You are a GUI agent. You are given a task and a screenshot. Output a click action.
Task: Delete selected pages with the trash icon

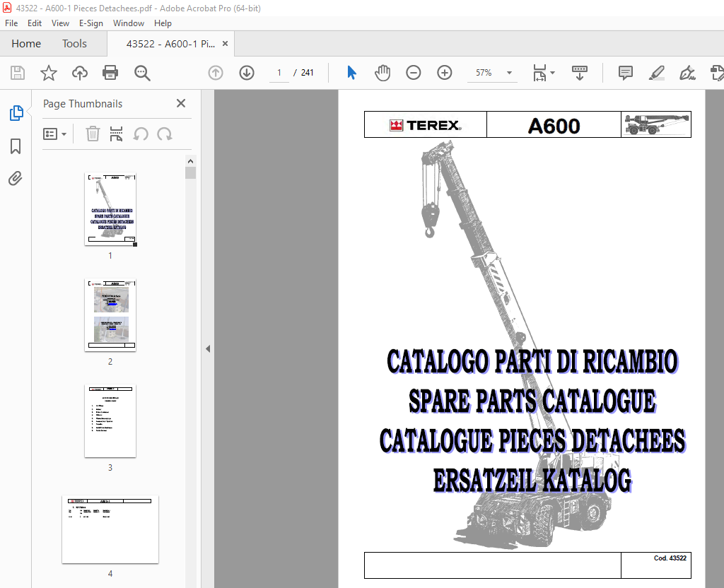(93, 134)
